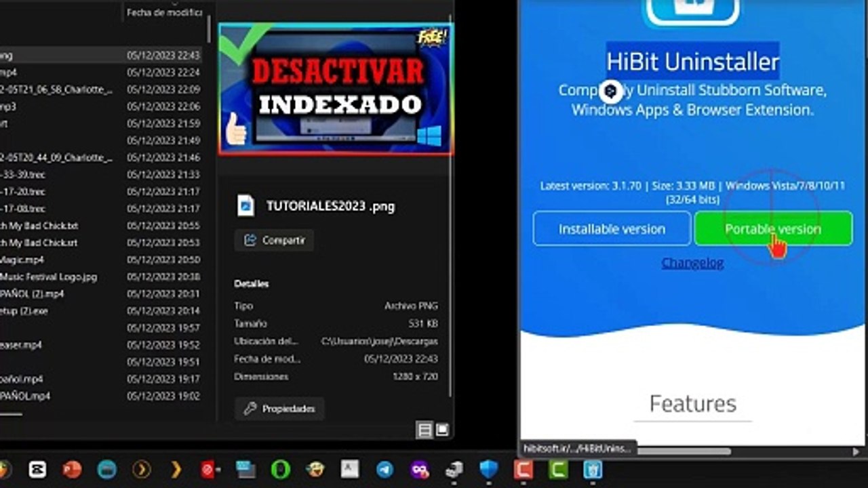Click the 531 KB size value
868x488 pixels.
click(x=423, y=323)
